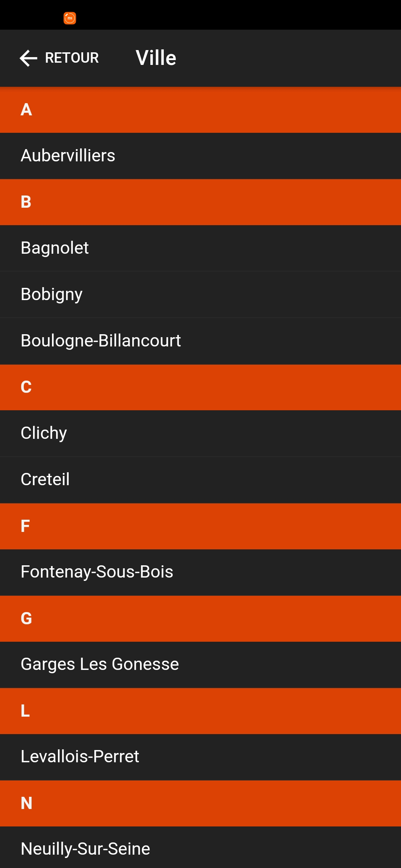Select the Creteil city row
The height and width of the screenshot is (868, 401).
(200, 480)
